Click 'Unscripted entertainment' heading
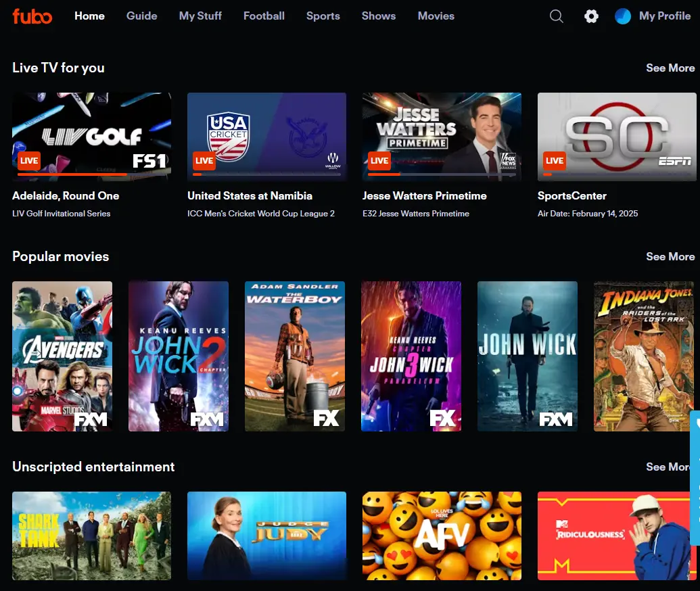The height and width of the screenshot is (591, 700). (93, 467)
